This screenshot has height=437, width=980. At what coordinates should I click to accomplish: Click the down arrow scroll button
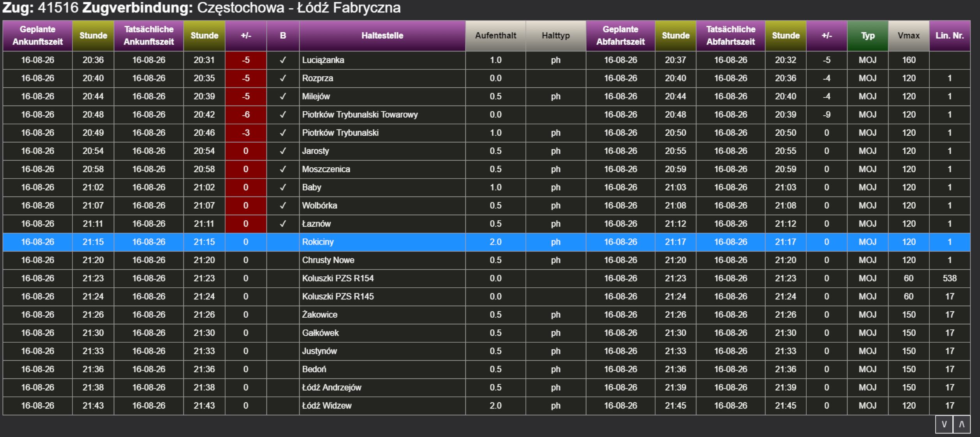[x=944, y=424]
